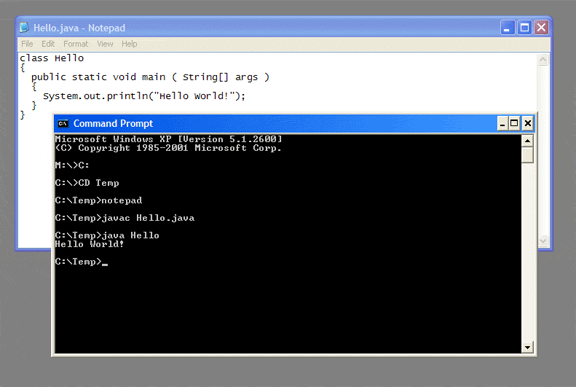Click the 'javac Hello.java' command line
The image size is (576, 387).
[x=125, y=218]
